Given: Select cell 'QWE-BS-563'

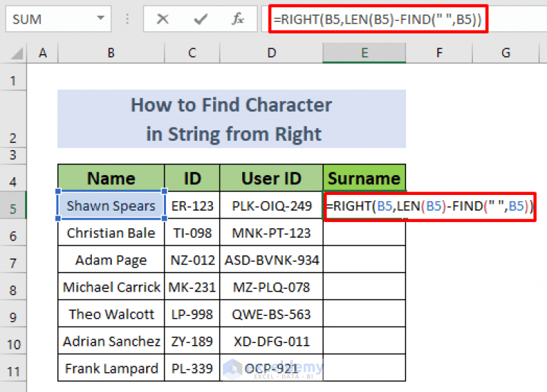Looking at the screenshot, I should click(x=271, y=314).
